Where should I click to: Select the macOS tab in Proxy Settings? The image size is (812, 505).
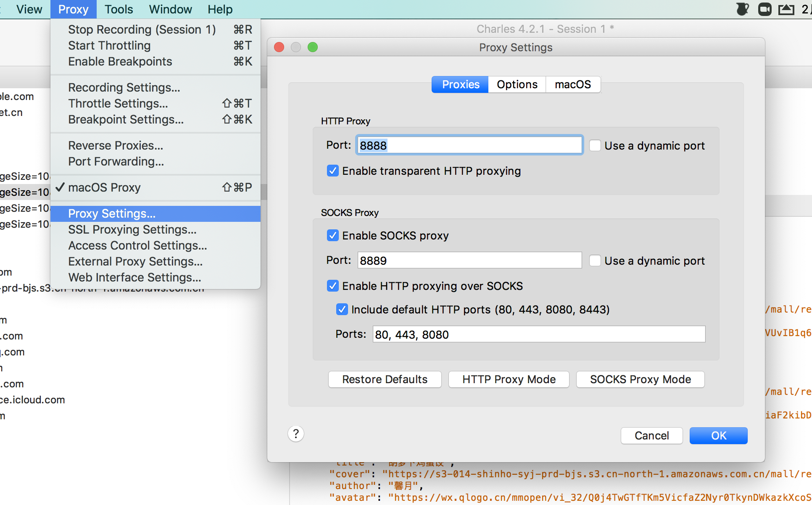tap(572, 84)
